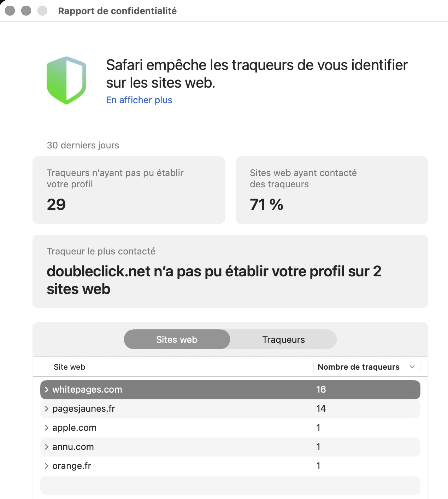The height and width of the screenshot is (499, 448).
Task: Click the Site web column header
Action: point(70,367)
